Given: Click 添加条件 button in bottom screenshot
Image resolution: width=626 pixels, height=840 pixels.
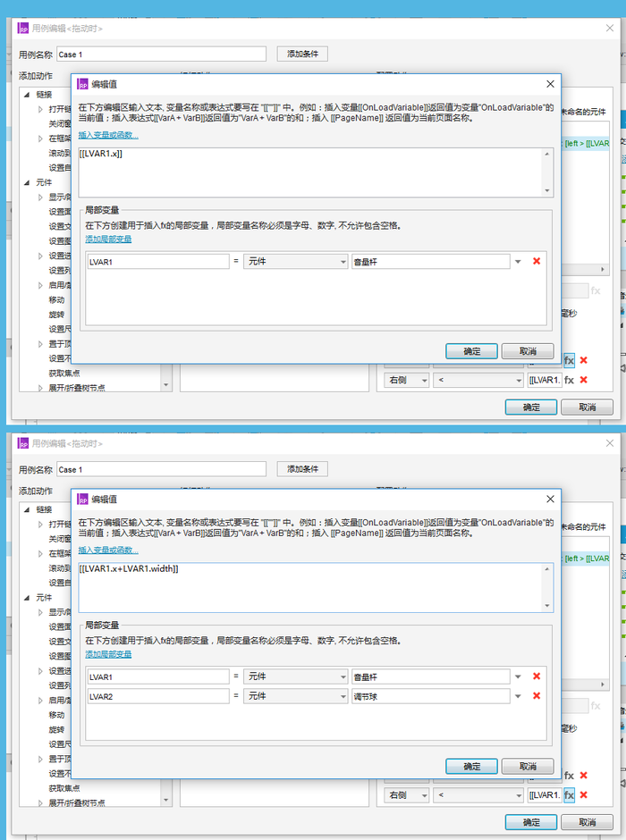Looking at the screenshot, I should click(x=302, y=469).
